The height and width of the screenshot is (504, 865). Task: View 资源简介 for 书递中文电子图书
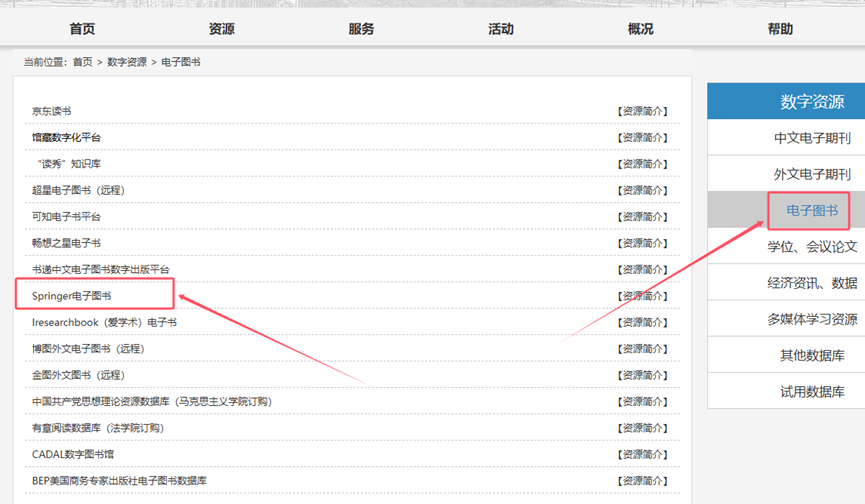tap(643, 270)
